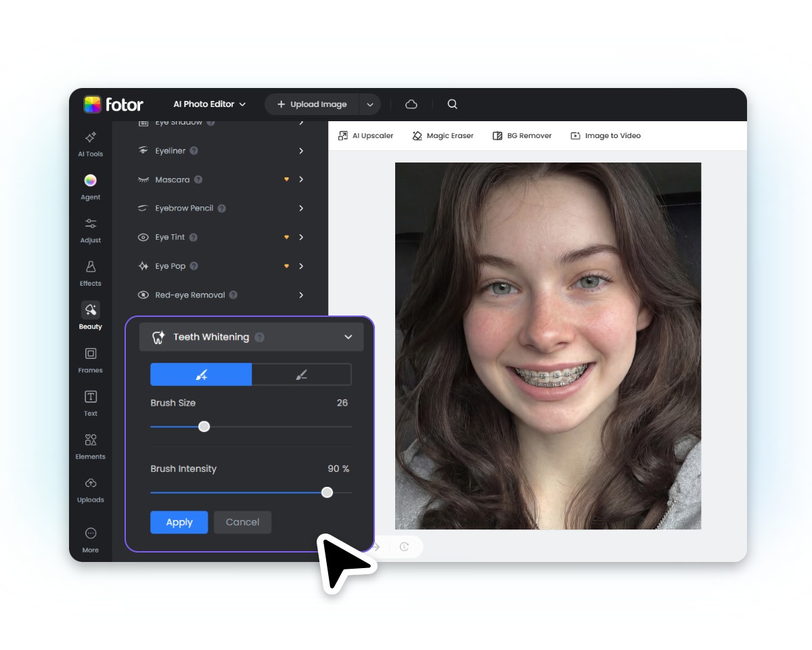Open the Upload Image dropdown arrow
812x650 pixels.
coord(370,104)
